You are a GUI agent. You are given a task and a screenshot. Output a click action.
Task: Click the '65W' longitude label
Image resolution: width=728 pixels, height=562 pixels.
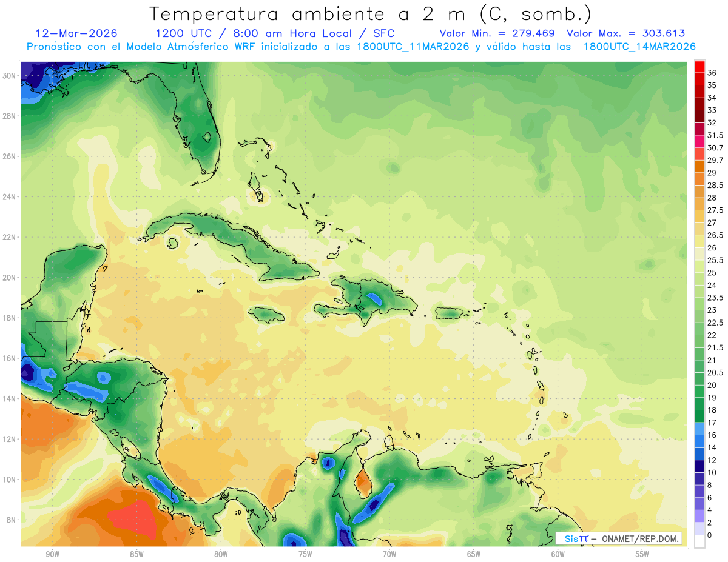click(x=474, y=554)
